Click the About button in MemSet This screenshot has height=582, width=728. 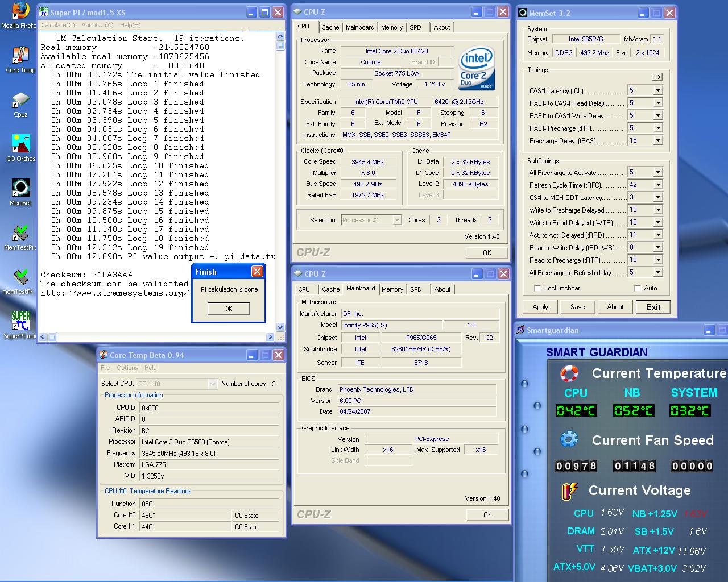[615, 307]
